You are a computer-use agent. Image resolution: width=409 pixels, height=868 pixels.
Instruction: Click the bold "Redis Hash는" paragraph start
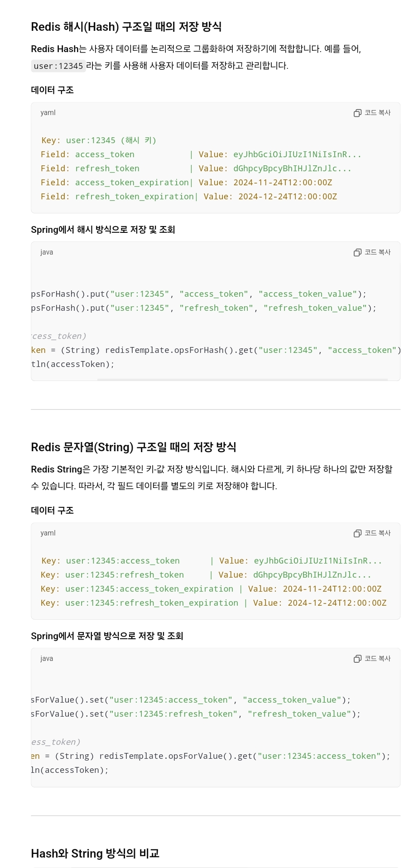[x=58, y=49]
